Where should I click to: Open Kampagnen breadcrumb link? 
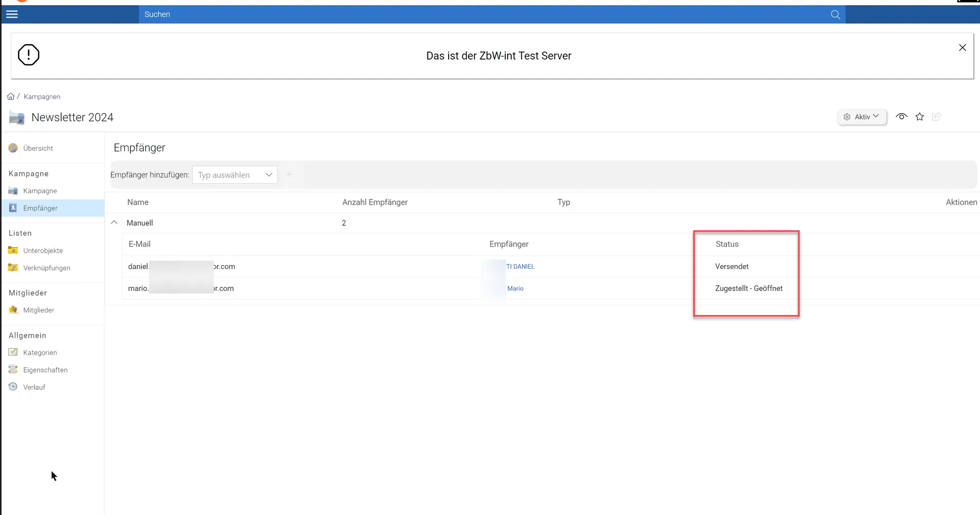[42, 97]
